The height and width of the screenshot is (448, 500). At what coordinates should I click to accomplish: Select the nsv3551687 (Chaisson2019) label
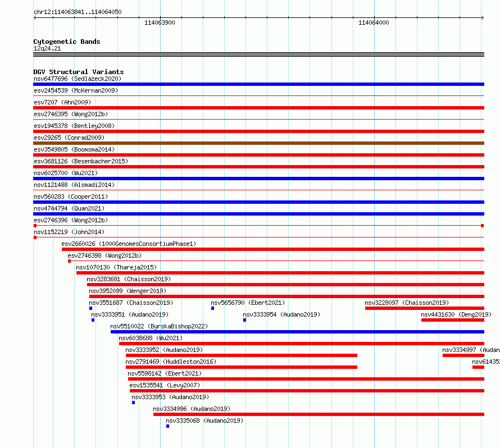point(131,303)
